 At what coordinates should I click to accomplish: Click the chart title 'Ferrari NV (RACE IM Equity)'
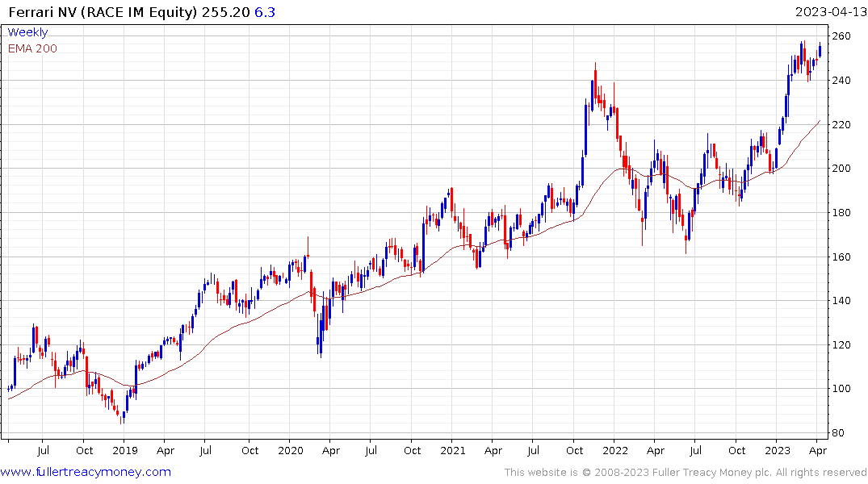(103, 12)
